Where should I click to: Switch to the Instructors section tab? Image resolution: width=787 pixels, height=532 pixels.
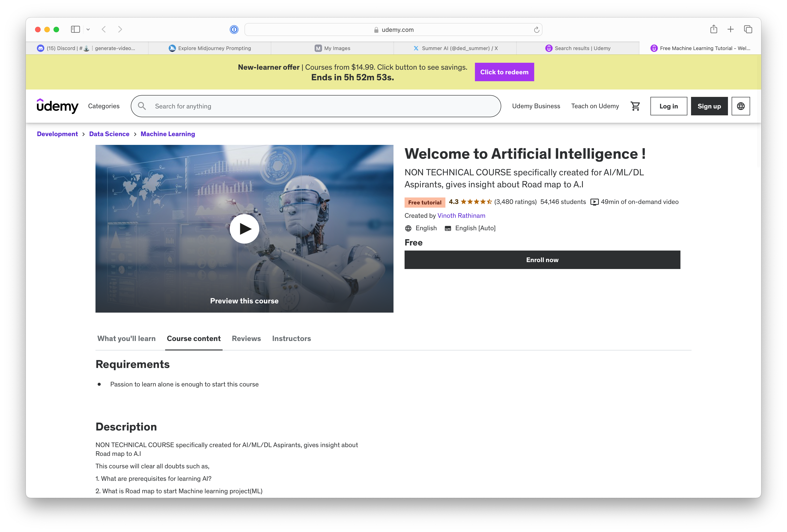click(x=291, y=338)
